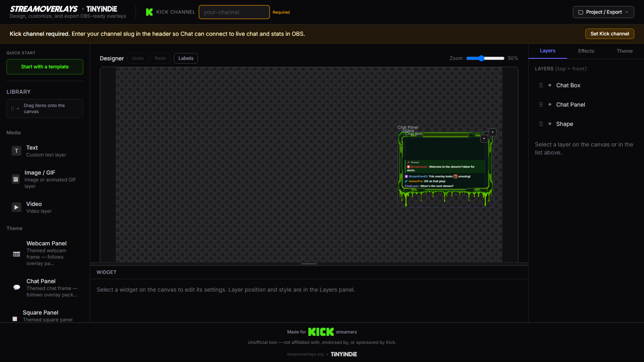Click the Redo button
The image size is (644, 362).
[160, 58]
